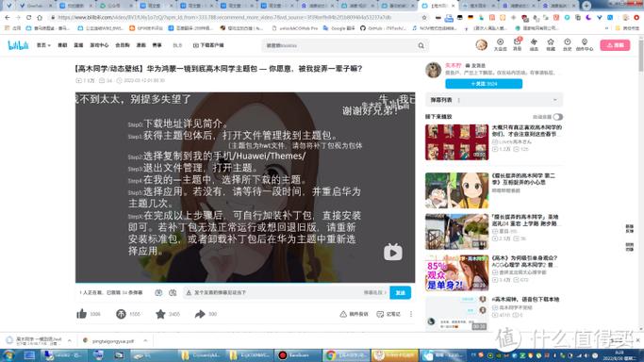Open the danmaku settings icon

click(x=173, y=292)
